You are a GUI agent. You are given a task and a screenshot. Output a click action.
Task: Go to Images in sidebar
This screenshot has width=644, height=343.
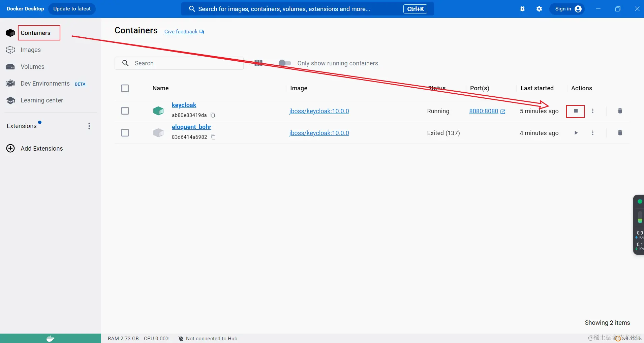point(31,50)
